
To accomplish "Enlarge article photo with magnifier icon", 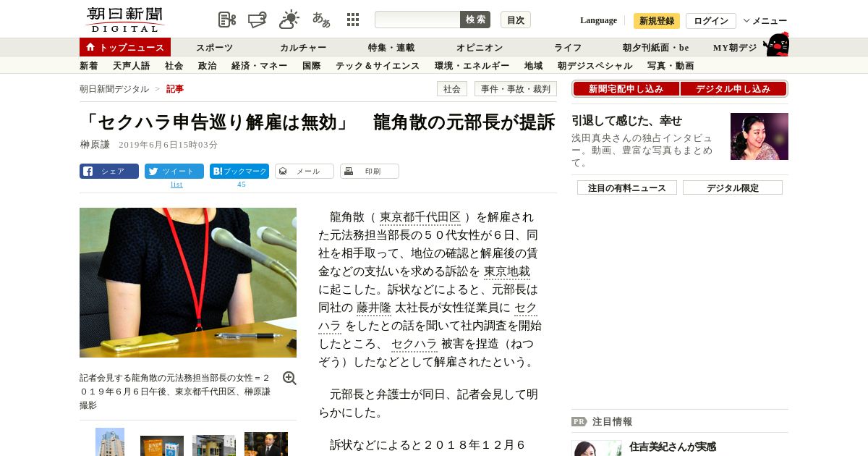I will click(289, 378).
